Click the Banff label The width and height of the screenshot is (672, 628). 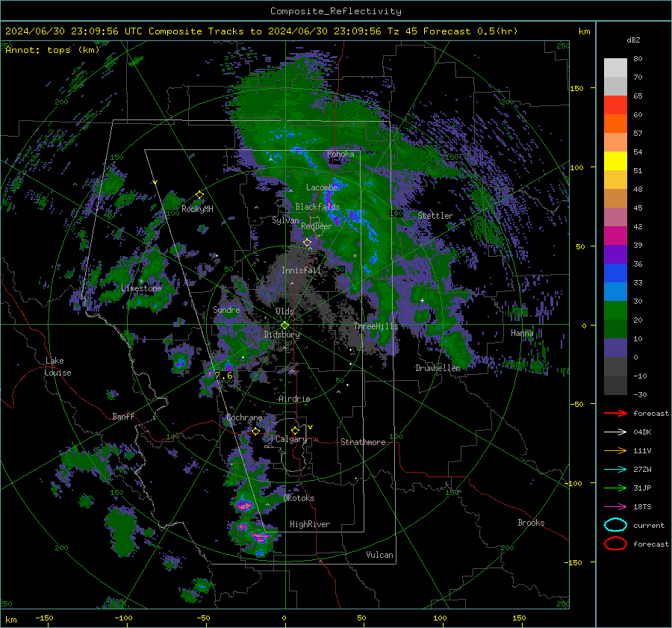pyautogui.click(x=123, y=416)
